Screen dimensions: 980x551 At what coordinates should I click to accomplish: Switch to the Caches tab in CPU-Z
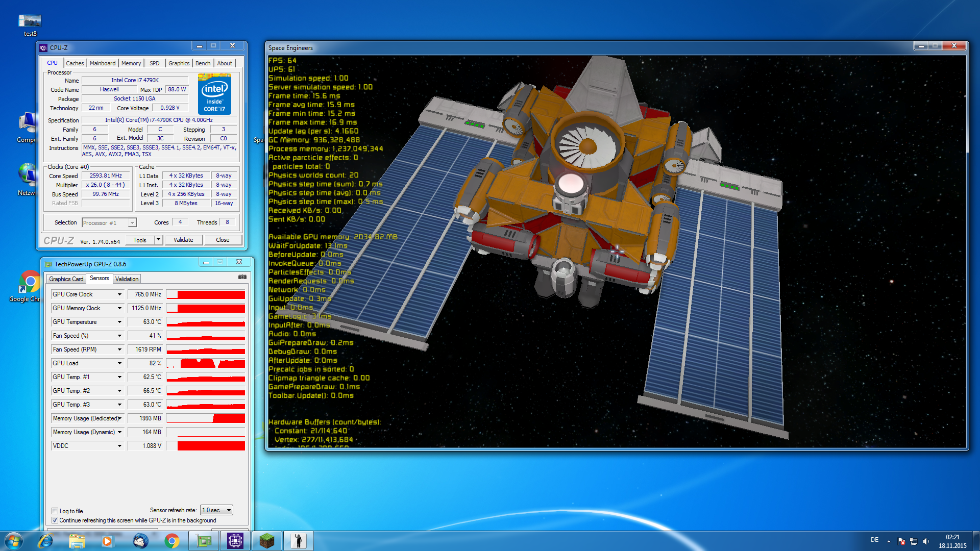pyautogui.click(x=75, y=63)
